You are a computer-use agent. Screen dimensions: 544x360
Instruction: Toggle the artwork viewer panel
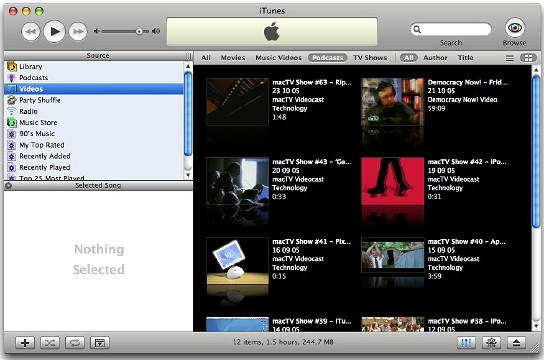(x=100, y=343)
